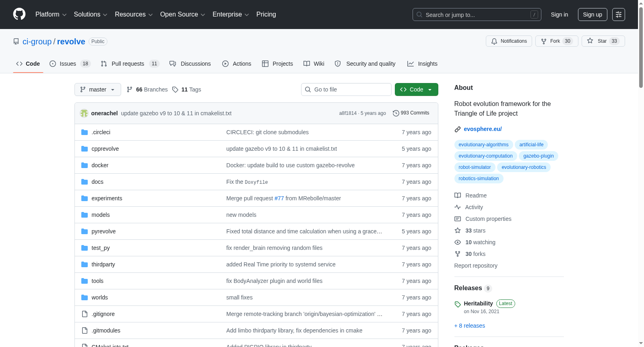The height and width of the screenshot is (347, 644).
Task: Expand the Platform menu
Action: pyautogui.click(x=51, y=15)
